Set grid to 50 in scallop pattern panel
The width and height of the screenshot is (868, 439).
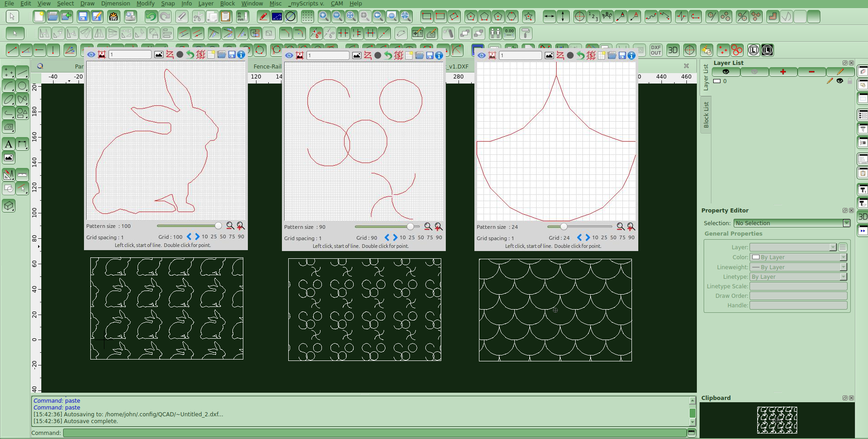coord(613,237)
